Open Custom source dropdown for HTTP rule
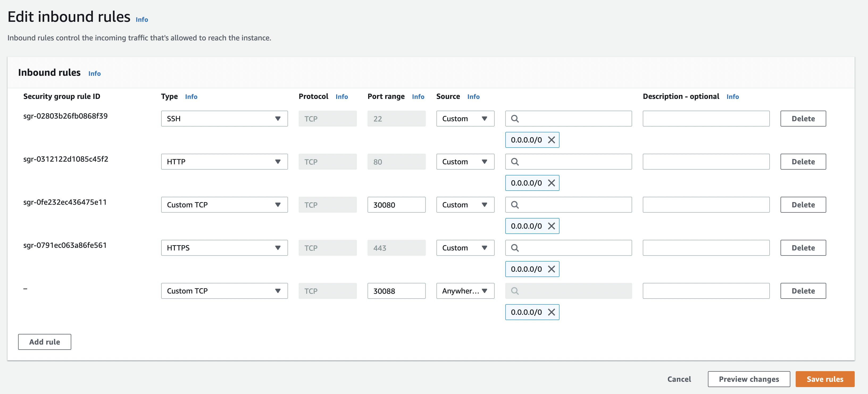The width and height of the screenshot is (868, 394). [465, 162]
